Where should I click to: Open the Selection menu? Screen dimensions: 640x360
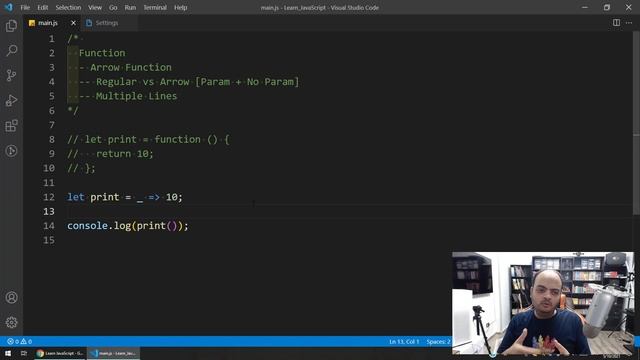click(x=68, y=7)
